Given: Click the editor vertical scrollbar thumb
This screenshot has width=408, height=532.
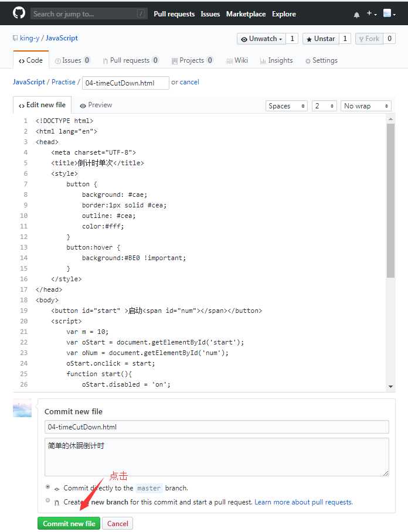Looking at the screenshot, I should [390, 200].
